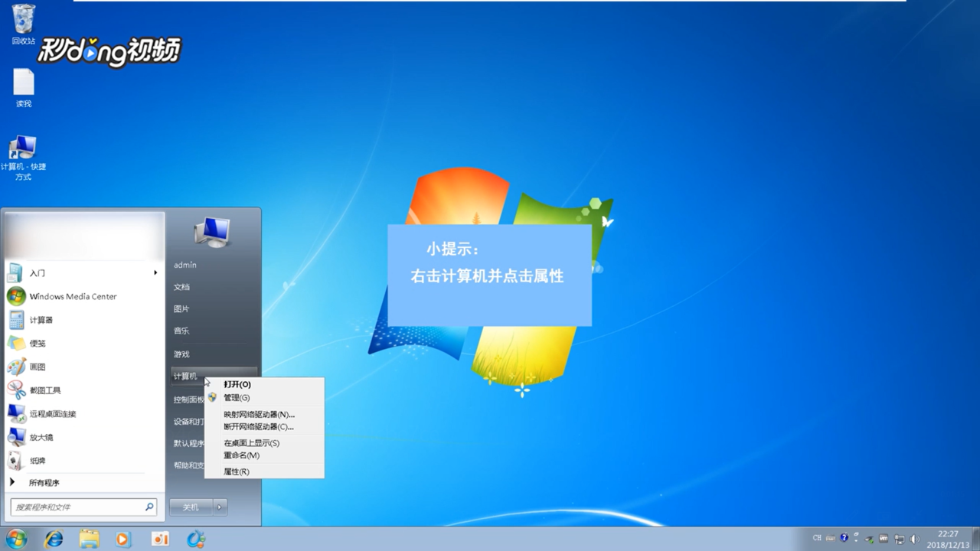This screenshot has width=980, height=551.
Task: Click the Show desktop strip at taskbar end
Action: coord(975,539)
